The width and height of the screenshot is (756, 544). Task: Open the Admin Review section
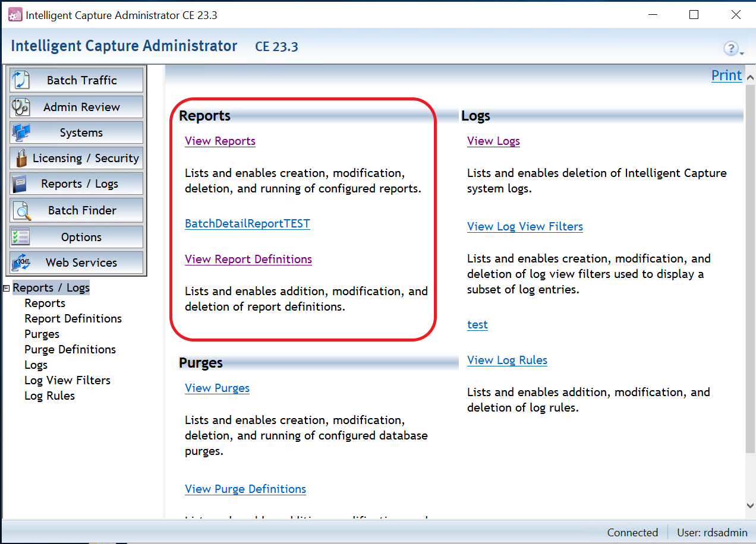pyautogui.click(x=77, y=107)
